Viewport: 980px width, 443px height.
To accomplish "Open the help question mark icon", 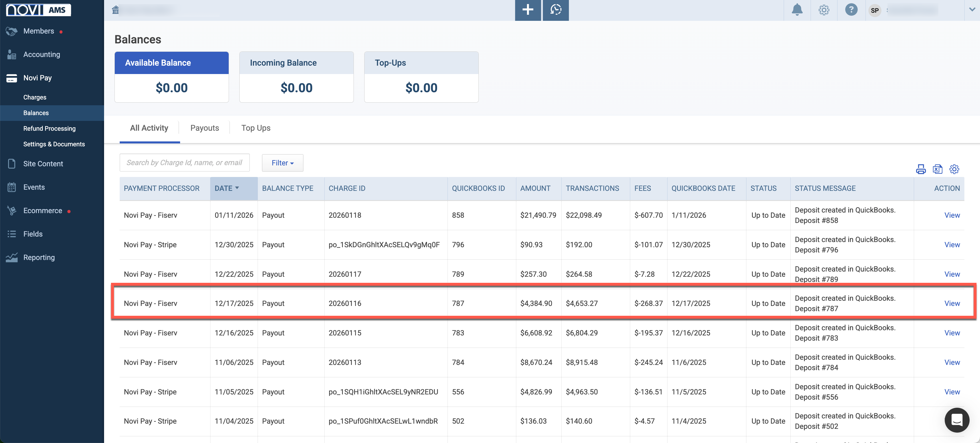I will pos(851,10).
